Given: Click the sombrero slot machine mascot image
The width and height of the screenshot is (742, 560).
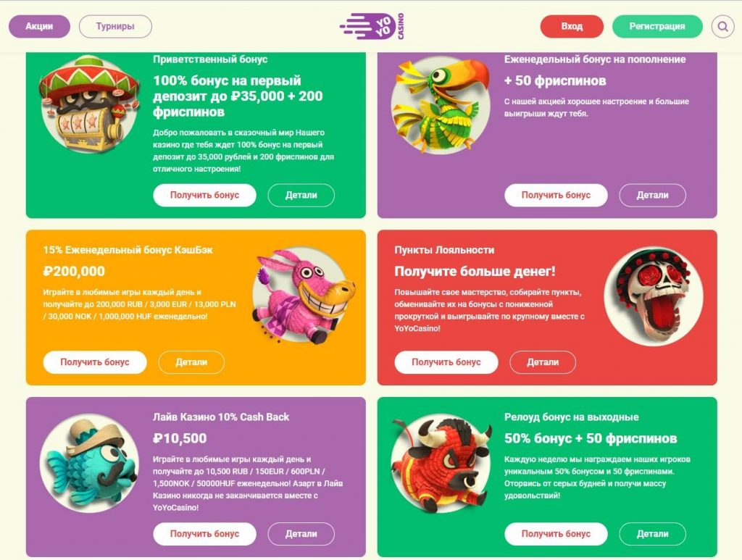Looking at the screenshot, I should [90, 104].
